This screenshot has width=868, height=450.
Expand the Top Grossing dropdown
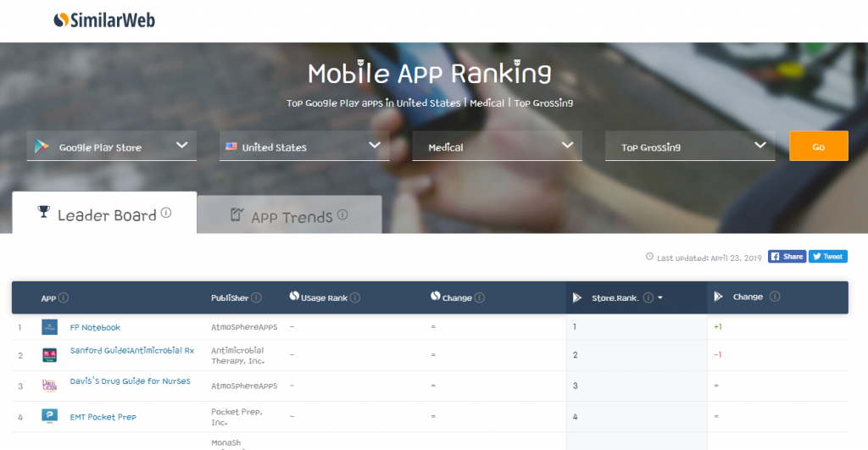(x=689, y=147)
